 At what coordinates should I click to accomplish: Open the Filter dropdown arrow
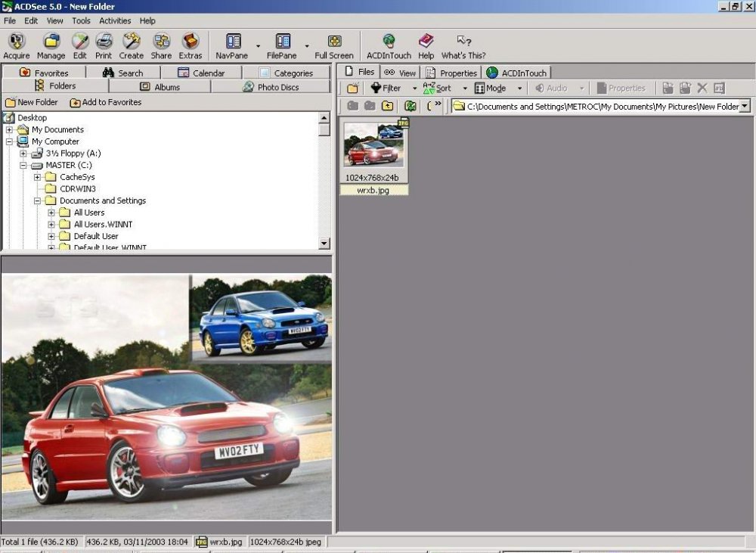click(414, 89)
